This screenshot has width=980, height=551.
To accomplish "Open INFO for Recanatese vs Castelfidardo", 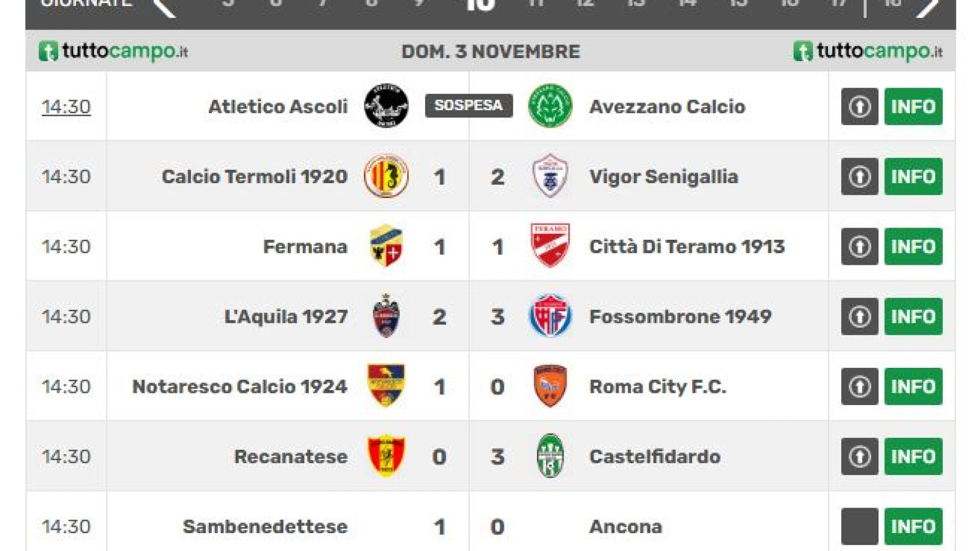I will coord(913,457).
